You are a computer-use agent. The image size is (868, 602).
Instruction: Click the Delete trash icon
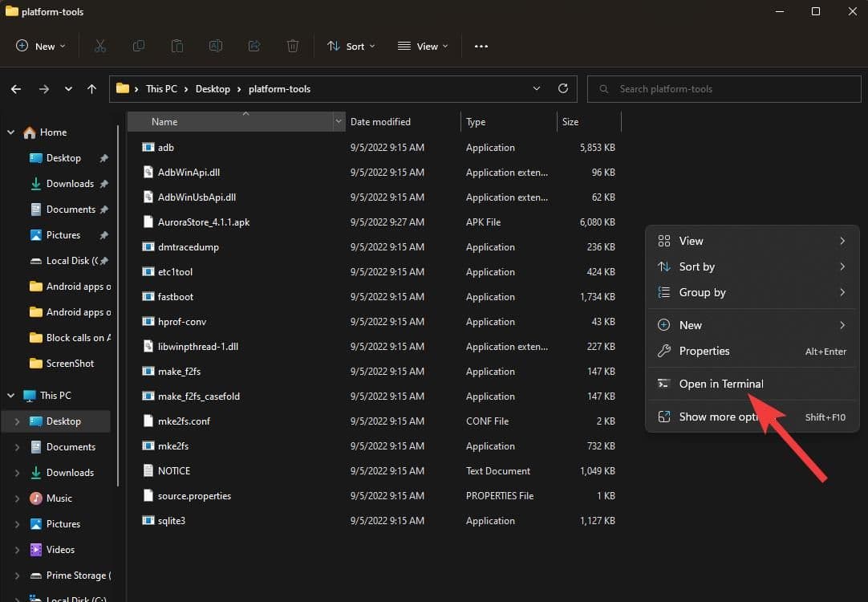(293, 47)
